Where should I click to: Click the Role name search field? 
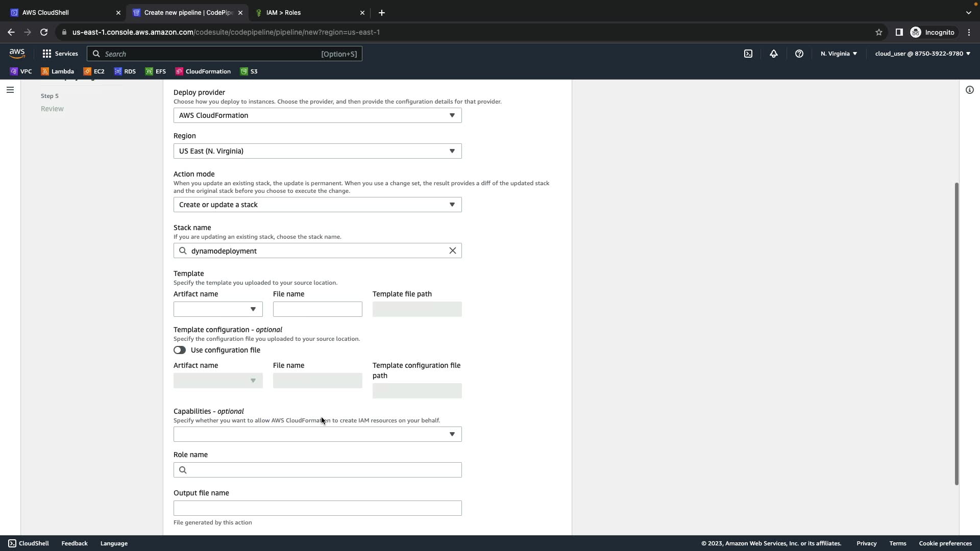click(x=322, y=470)
